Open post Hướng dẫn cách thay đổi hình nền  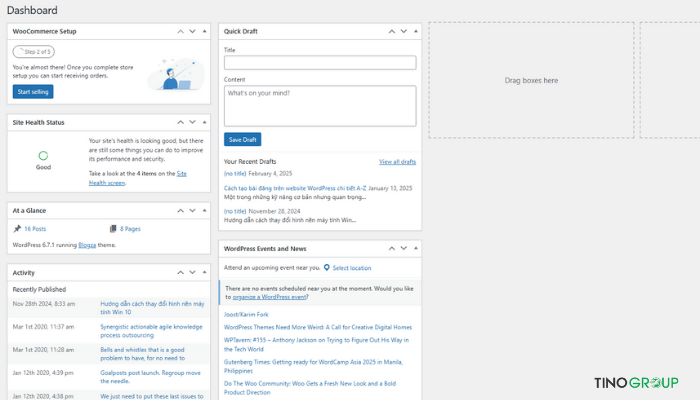tap(152, 308)
